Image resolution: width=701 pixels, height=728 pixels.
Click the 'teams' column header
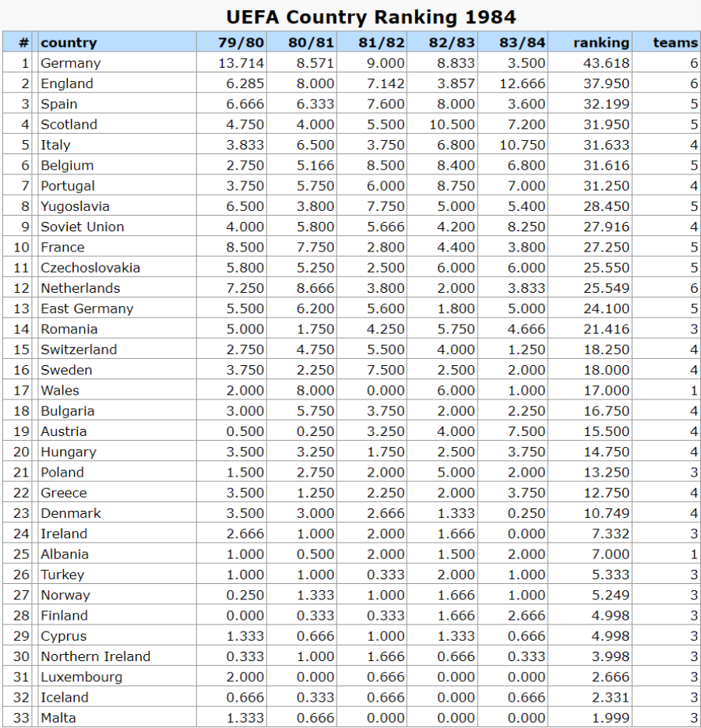[x=675, y=43]
